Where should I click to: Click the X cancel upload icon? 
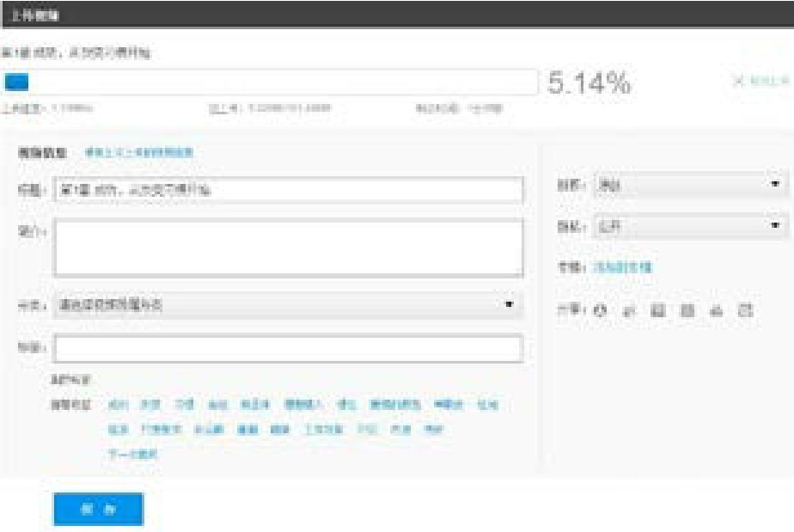click(738, 83)
